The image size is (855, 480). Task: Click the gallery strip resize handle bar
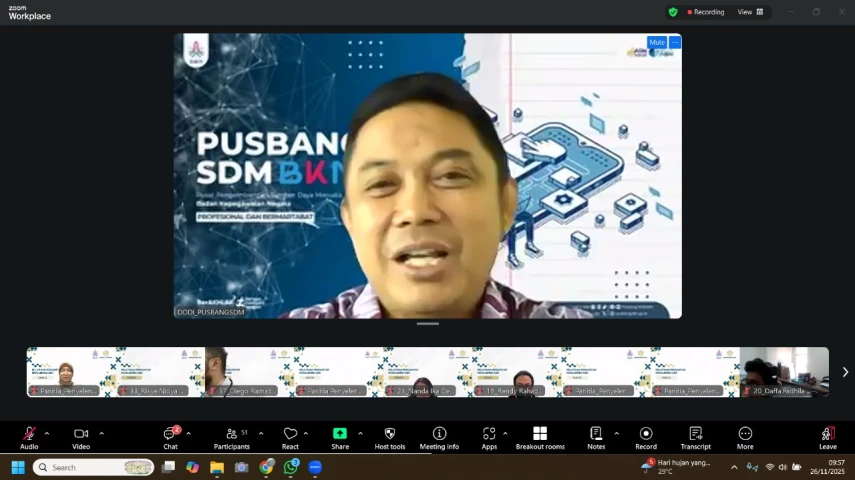[428, 324]
